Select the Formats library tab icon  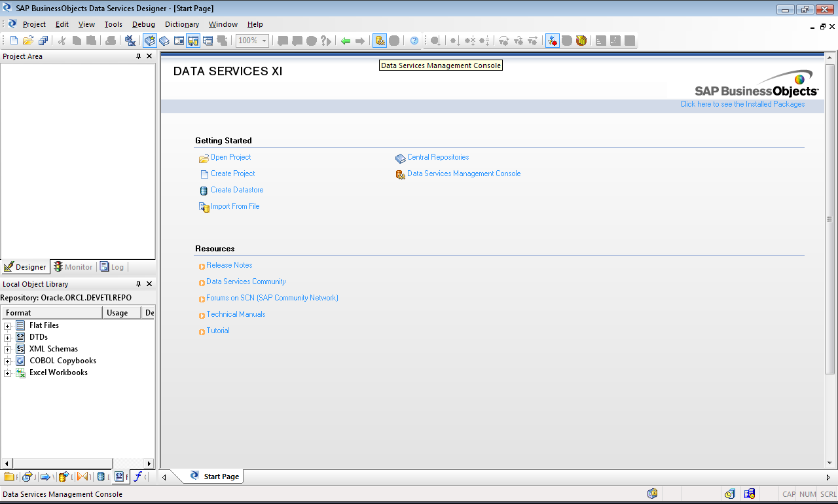pyautogui.click(x=119, y=477)
